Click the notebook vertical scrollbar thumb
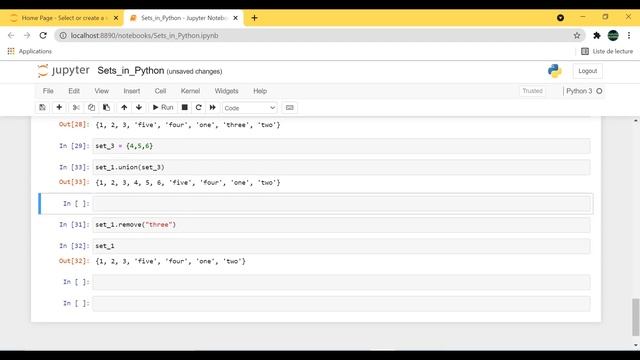The height and width of the screenshot is (360, 640). click(x=636, y=317)
